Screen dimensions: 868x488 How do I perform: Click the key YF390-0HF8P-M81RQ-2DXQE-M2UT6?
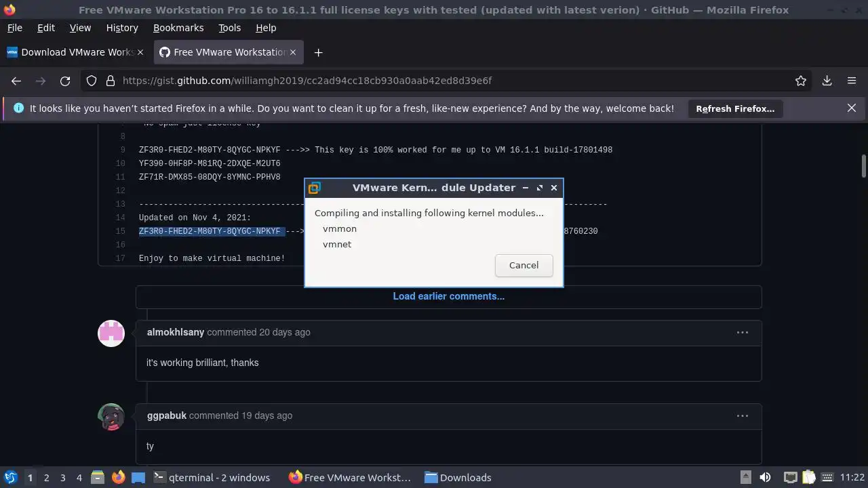pos(210,163)
